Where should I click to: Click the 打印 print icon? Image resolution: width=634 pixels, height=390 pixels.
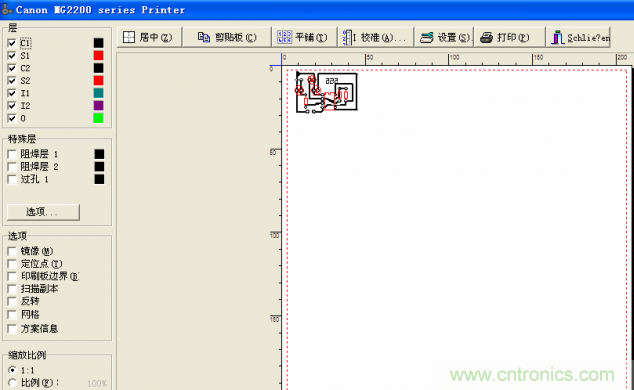click(x=486, y=38)
